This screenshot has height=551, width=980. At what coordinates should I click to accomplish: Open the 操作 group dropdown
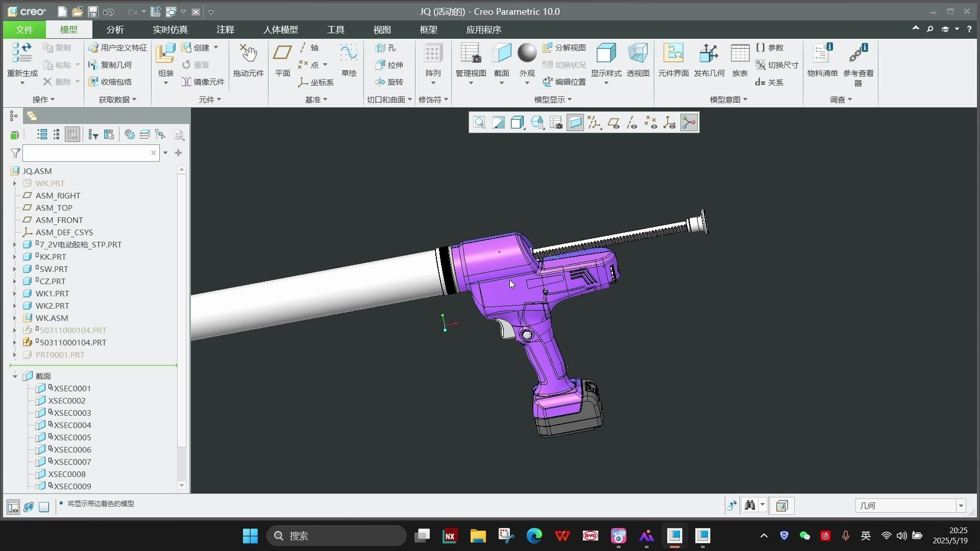tap(43, 99)
